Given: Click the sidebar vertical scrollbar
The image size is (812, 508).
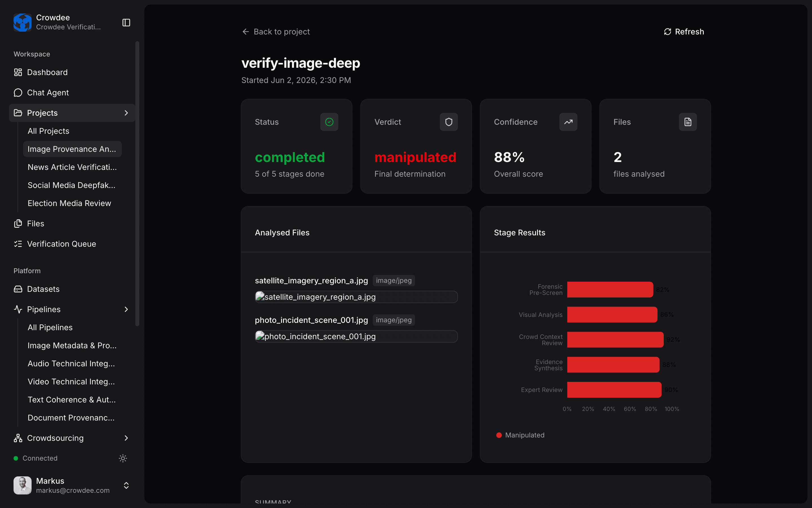Looking at the screenshot, I should click(x=137, y=183).
